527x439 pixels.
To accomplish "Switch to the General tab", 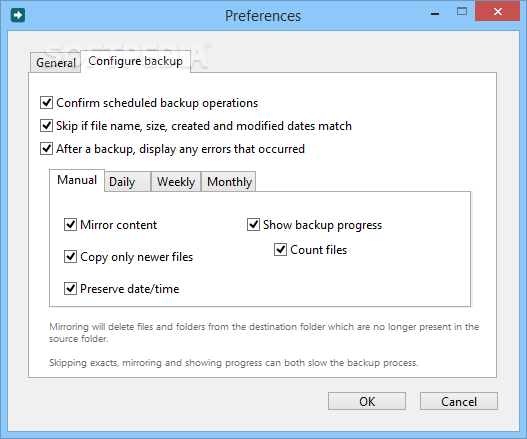I will 55,63.
